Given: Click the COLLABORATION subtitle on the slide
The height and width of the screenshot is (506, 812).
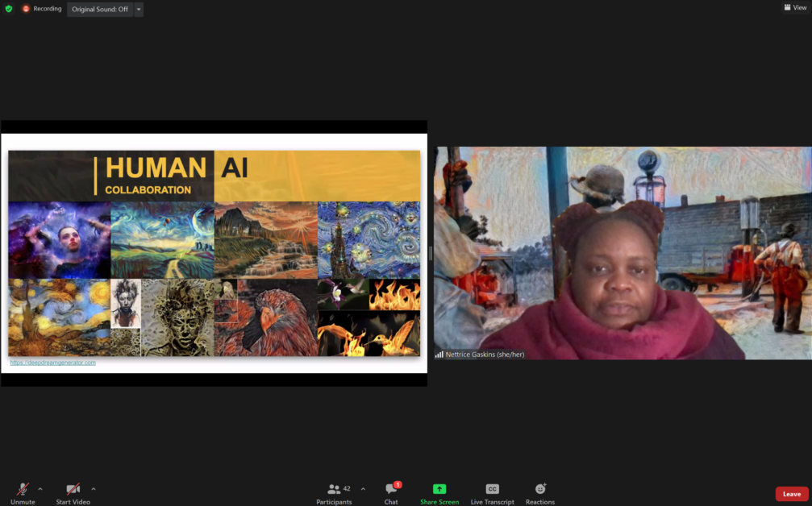Looking at the screenshot, I should click(148, 190).
